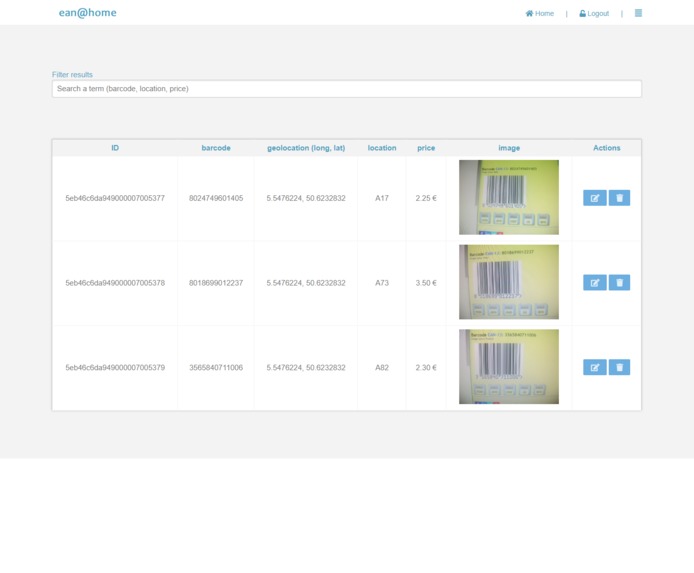Screen dimensions: 694x573
Task: Edit the entry with barcode 8024749601405
Action: point(594,198)
